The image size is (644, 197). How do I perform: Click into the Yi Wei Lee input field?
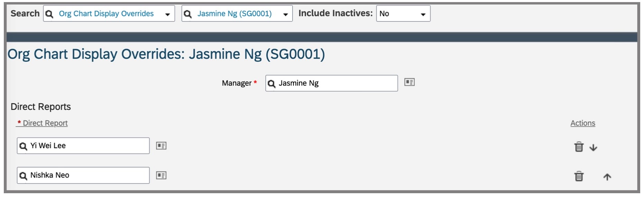coord(83,146)
